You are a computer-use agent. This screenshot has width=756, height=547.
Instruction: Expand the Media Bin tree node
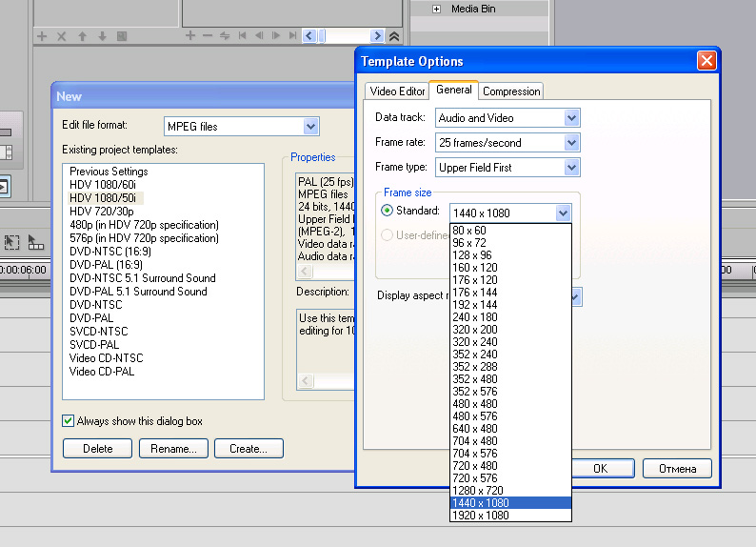pyautogui.click(x=436, y=10)
